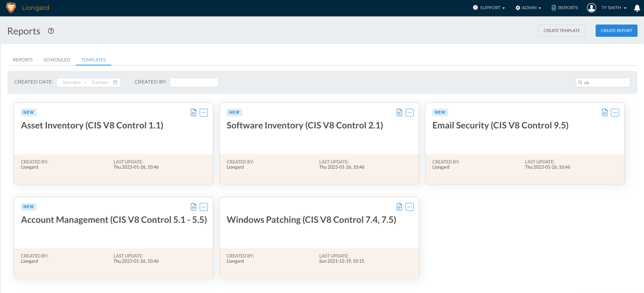
Task: Focus the Start date field
Action: (72, 82)
